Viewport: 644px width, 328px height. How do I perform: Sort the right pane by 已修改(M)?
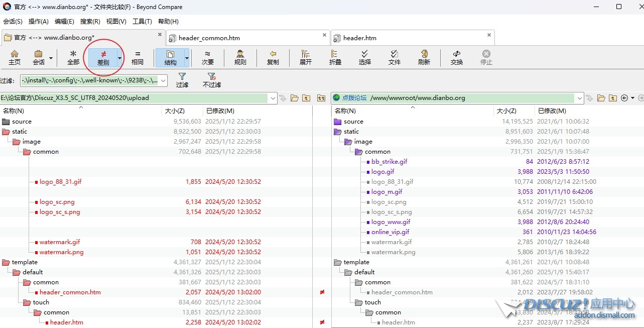(x=552, y=111)
